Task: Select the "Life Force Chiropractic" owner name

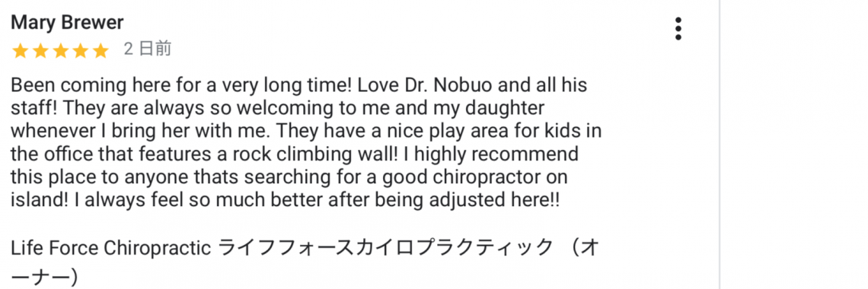Action: pyautogui.click(x=110, y=248)
